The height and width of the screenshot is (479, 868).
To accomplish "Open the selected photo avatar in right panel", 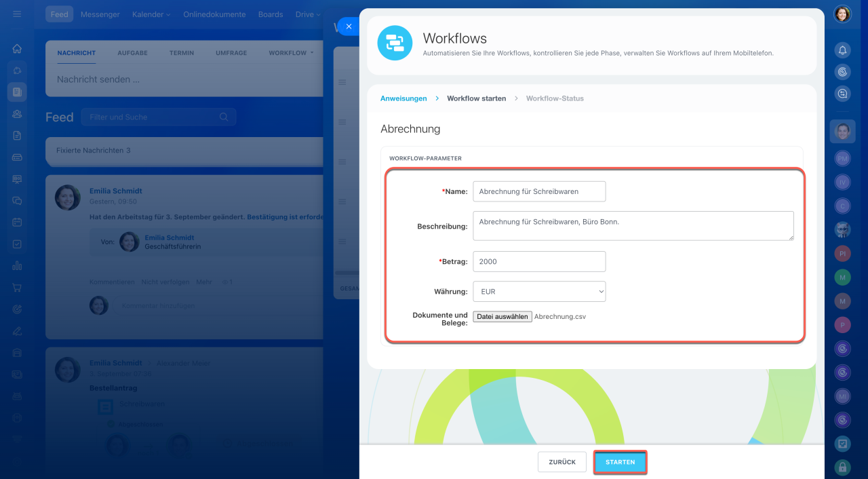I will pos(842,132).
